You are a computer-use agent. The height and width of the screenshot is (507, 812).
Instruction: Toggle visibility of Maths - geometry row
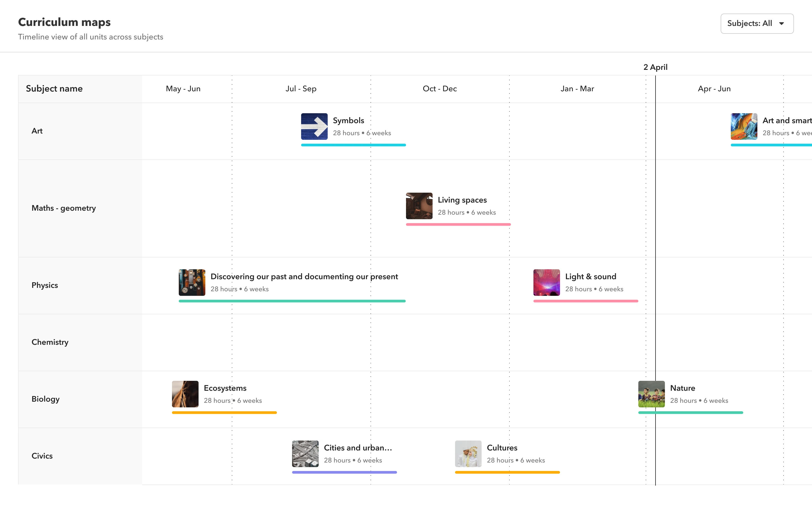pyautogui.click(x=64, y=207)
